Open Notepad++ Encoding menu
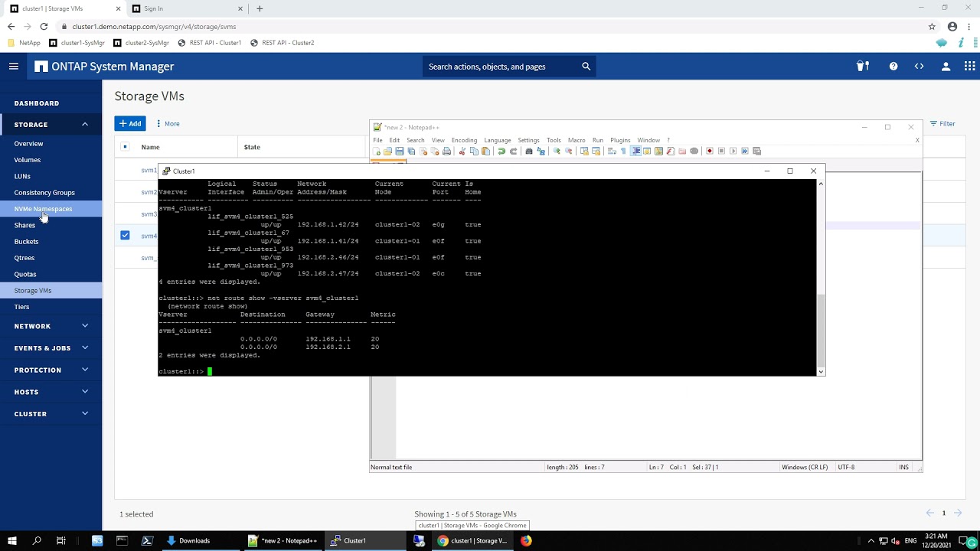Image resolution: width=980 pixels, height=551 pixels. point(464,140)
